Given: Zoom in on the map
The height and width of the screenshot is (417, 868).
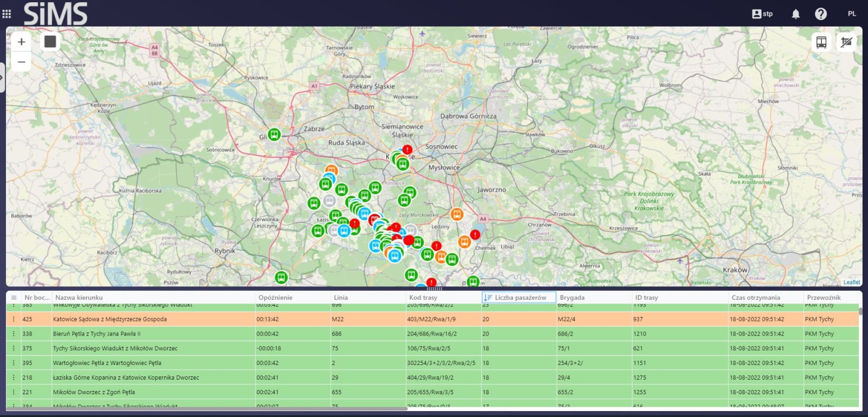Looking at the screenshot, I should tap(21, 42).
